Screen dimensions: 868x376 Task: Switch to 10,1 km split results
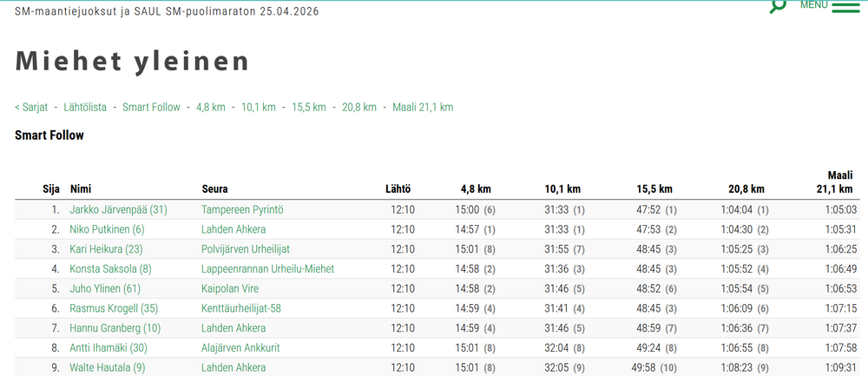coord(258,107)
